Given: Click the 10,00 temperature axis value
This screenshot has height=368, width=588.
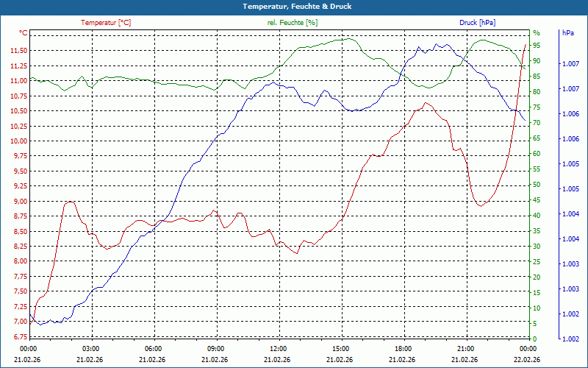Looking at the screenshot, I should 19,141.
